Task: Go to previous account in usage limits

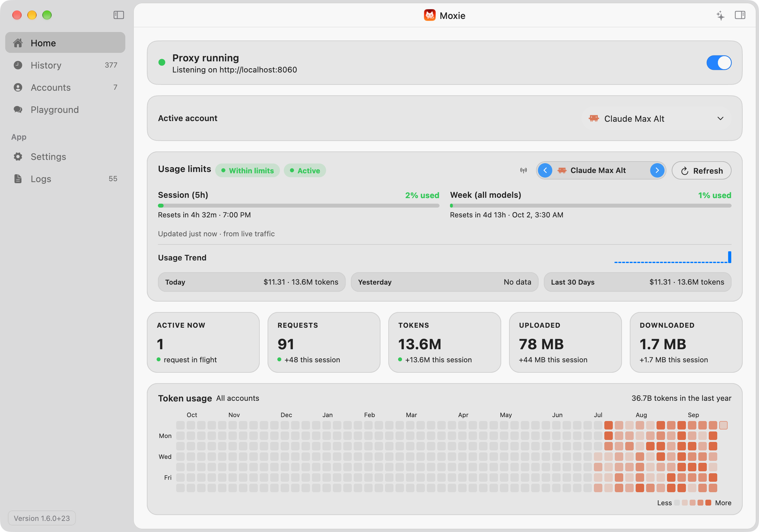Action: tap(545, 171)
